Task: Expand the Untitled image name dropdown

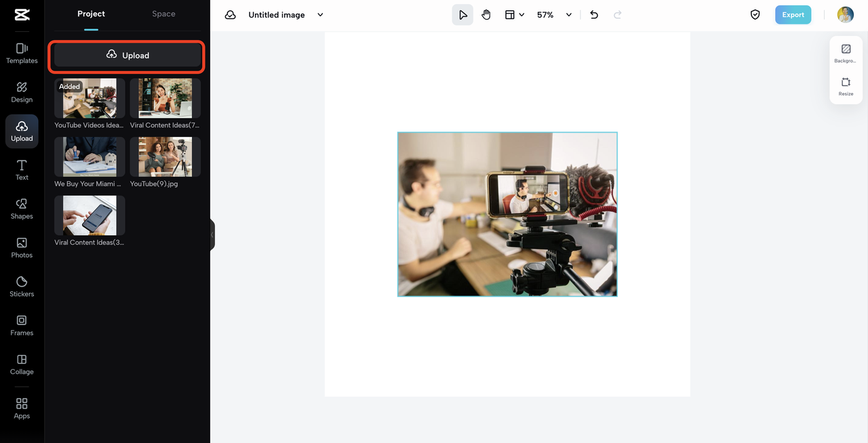Action: [321, 15]
